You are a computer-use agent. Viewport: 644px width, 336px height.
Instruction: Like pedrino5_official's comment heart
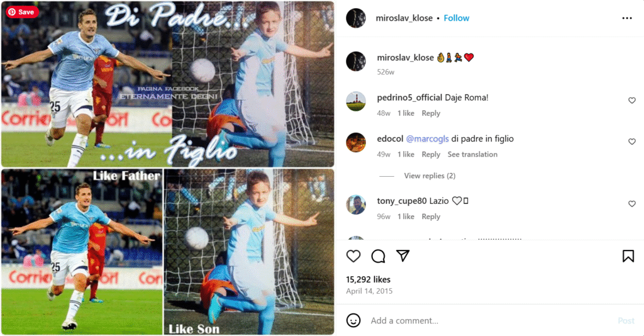pyautogui.click(x=631, y=101)
